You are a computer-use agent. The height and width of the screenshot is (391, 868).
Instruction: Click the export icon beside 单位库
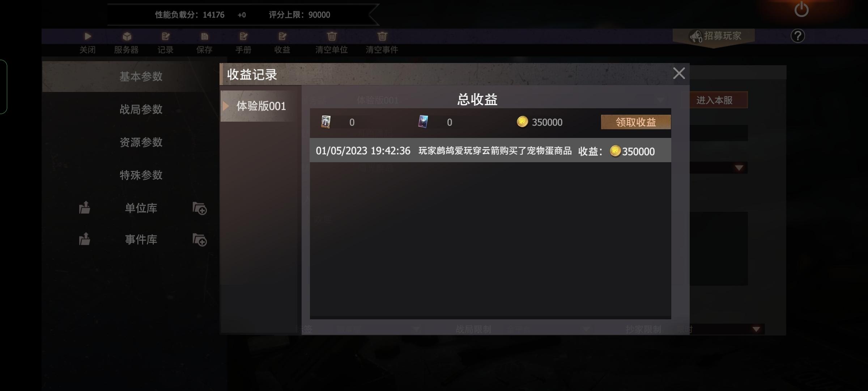pyautogui.click(x=85, y=207)
